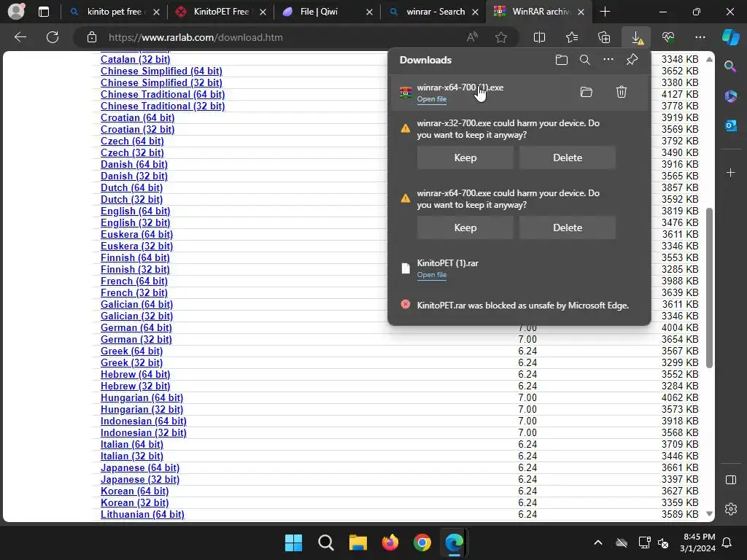
Task: Open Outlook in Edge sidebar
Action: 730,125
